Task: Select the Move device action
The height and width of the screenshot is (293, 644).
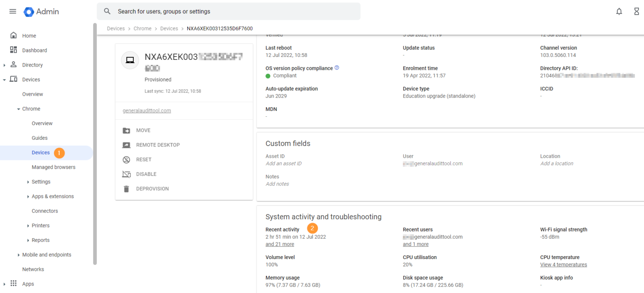Action: click(x=127, y=130)
